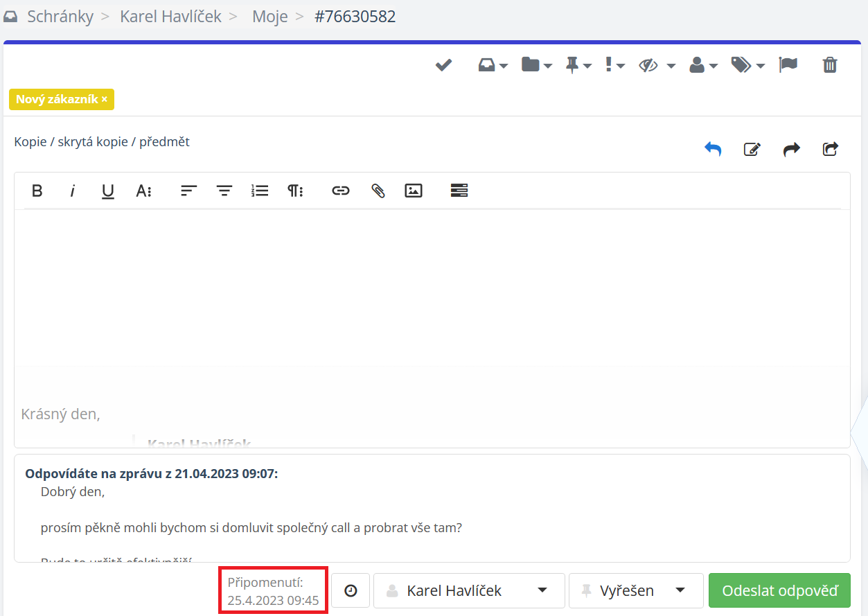This screenshot has width=868, height=616.
Task: Click the Připomenutí 25.4.2023 09:45 text
Action: pyautogui.click(x=273, y=591)
